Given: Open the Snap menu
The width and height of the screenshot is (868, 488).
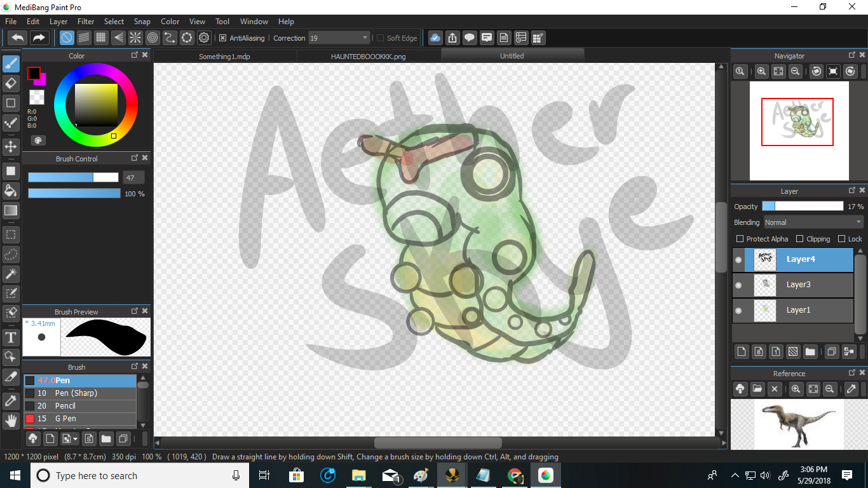Looking at the screenshot, I should [x=142, y=22].
